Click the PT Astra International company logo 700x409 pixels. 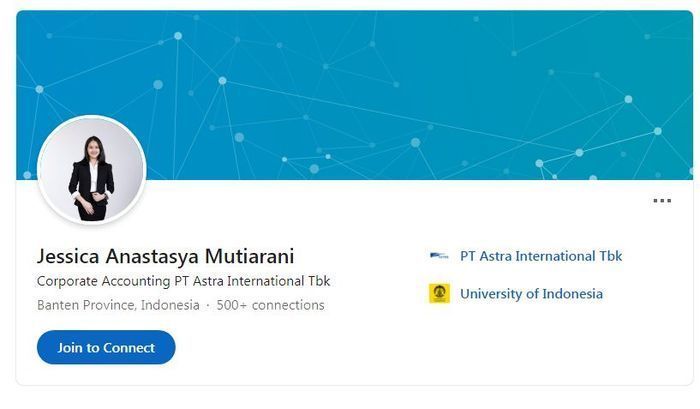click(x=439, y=256)
